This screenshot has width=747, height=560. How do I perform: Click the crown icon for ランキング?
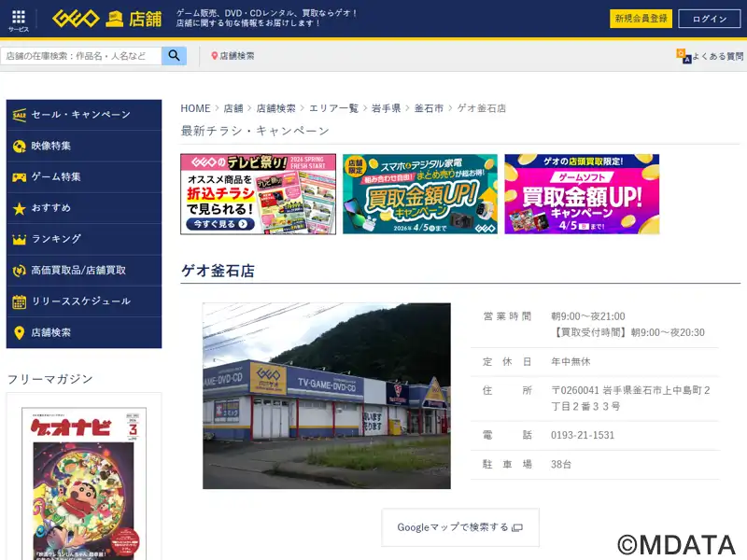point(19,239)
